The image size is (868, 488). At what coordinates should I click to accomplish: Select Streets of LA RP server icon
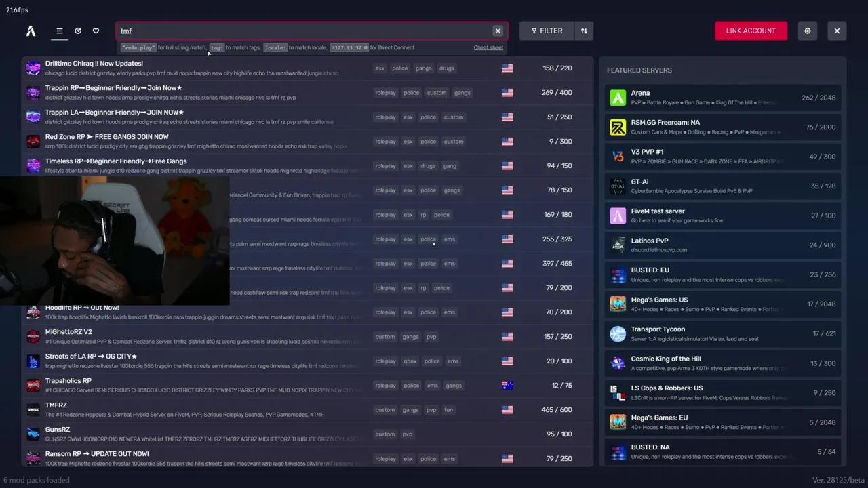point(33,361)
